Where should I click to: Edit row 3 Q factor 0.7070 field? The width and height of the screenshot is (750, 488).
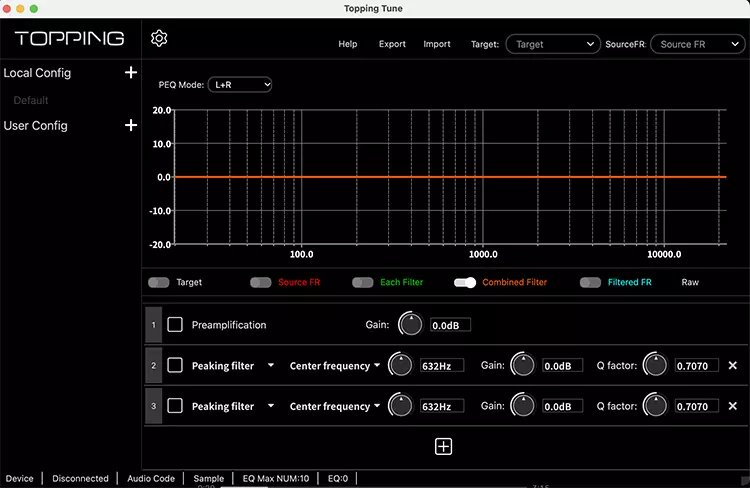[697, 406]
